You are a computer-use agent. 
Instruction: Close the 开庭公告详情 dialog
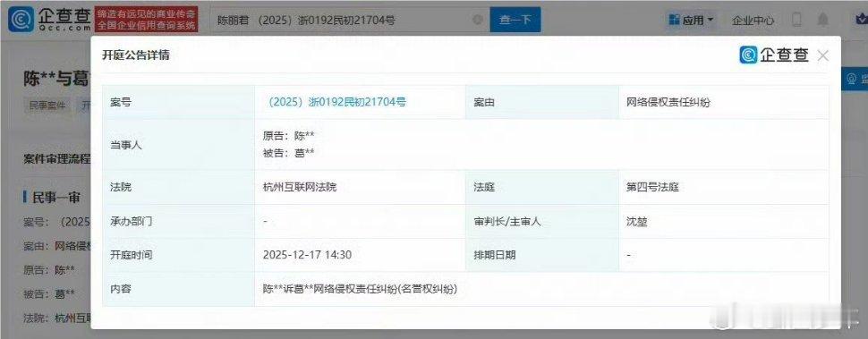(823, 55)
